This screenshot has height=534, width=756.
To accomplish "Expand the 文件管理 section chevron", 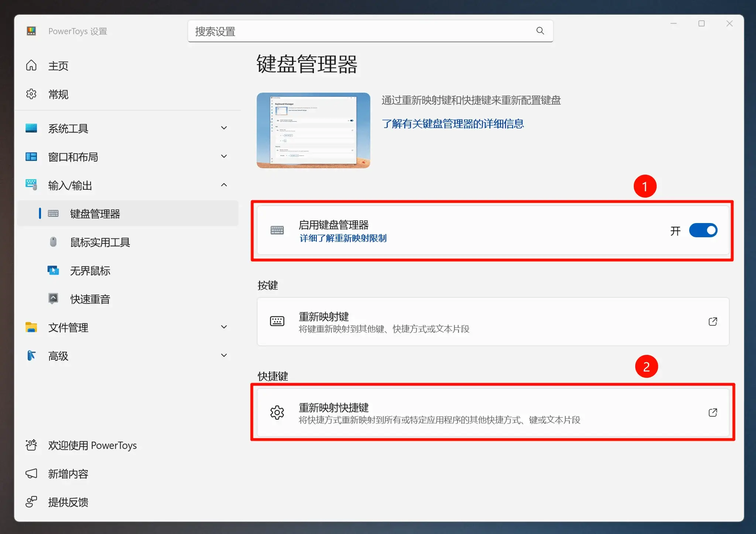I will [224, 327].
